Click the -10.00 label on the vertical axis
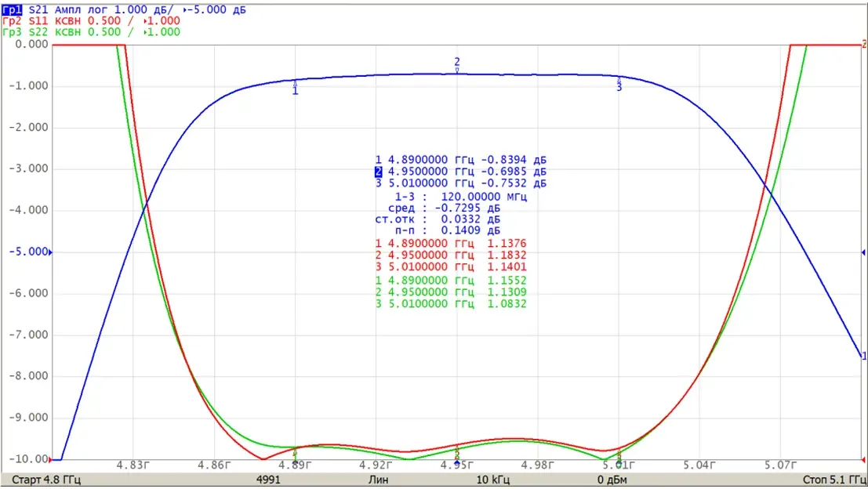This screenshot has width=868, height=489. [x=28, y=459]
